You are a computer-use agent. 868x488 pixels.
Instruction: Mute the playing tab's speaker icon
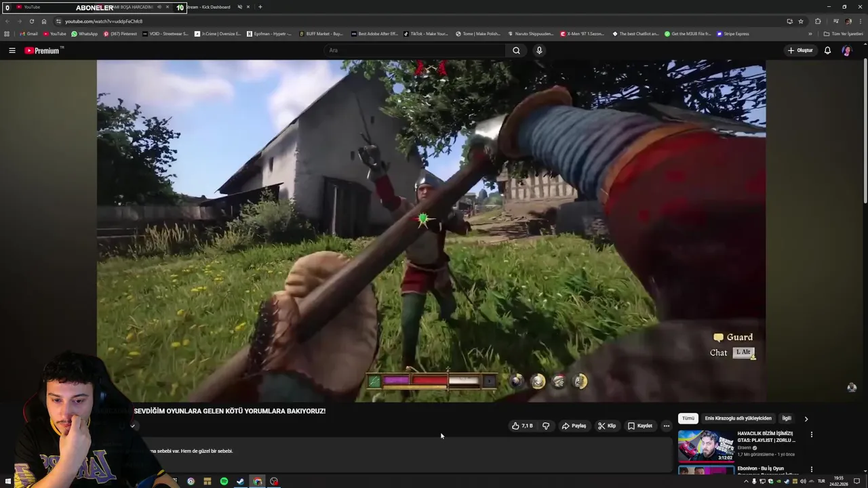coord(159,7)
